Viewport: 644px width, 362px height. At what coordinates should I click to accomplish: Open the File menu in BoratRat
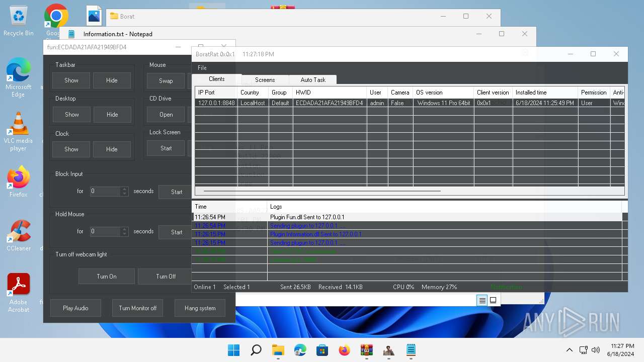pos(202,68)
